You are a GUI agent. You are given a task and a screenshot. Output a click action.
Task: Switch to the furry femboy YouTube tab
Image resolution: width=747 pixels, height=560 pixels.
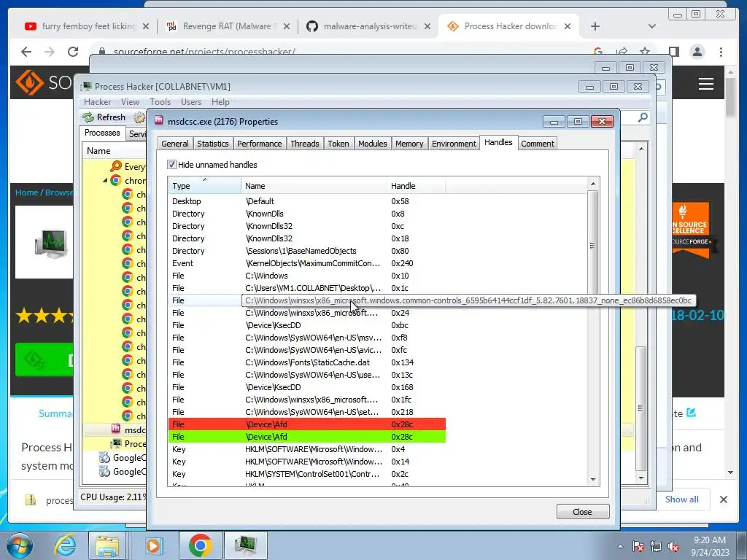point(86,26)
